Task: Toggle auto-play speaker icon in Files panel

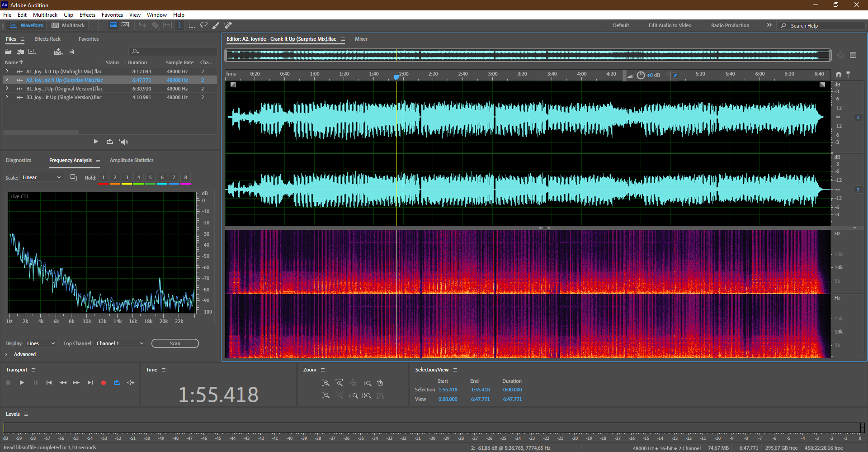Action: click(123, 142)
